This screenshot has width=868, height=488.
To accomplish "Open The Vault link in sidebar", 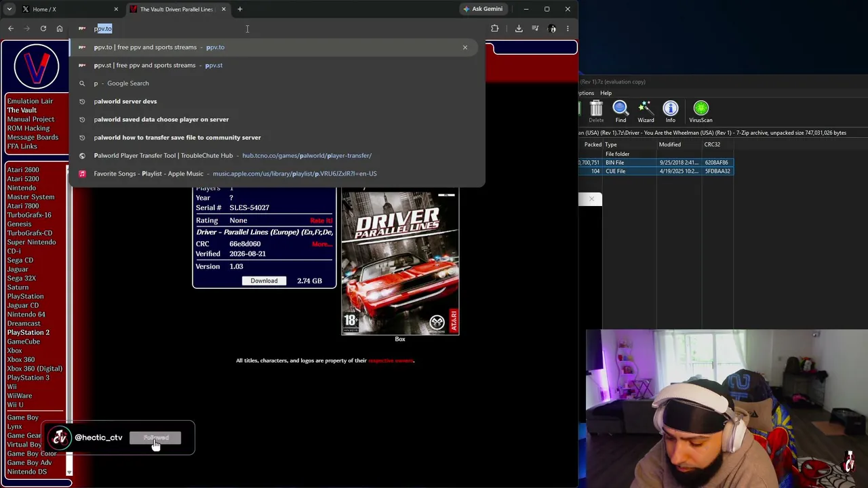I will [x=22, y=110].
